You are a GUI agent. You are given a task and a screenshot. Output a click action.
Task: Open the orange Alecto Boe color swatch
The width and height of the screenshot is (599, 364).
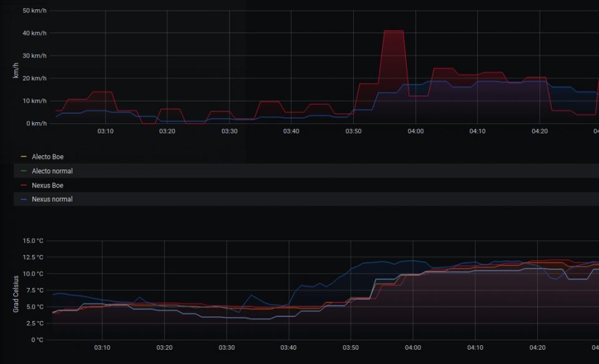pos(24,157)
